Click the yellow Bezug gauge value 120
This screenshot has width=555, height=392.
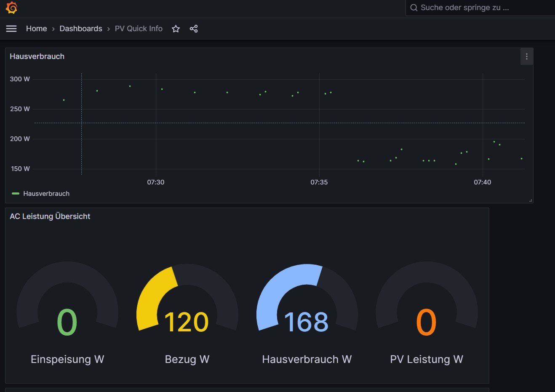[186, 322]
